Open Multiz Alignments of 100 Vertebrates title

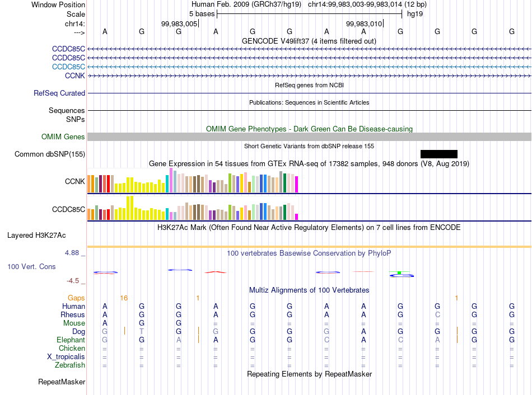coord(309,290)
